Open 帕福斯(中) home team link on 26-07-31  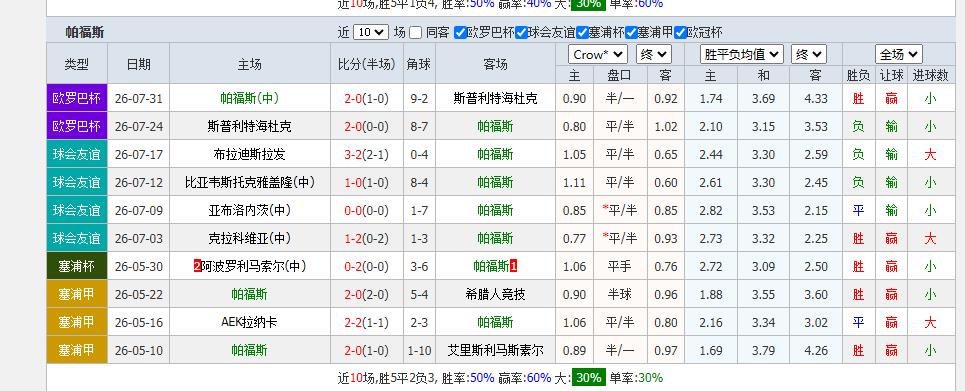249,99
